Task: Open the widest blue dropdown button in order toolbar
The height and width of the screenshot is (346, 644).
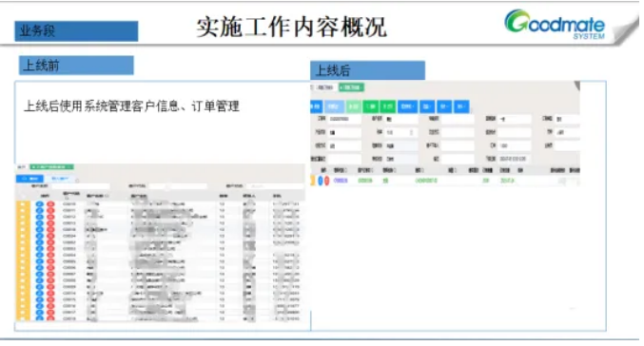Action: click(x=407, y=106)
